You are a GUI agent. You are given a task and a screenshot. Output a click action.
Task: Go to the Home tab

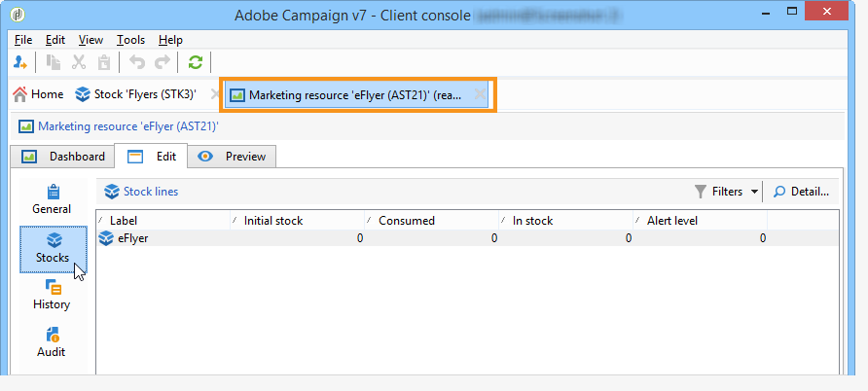pos(38,94)
